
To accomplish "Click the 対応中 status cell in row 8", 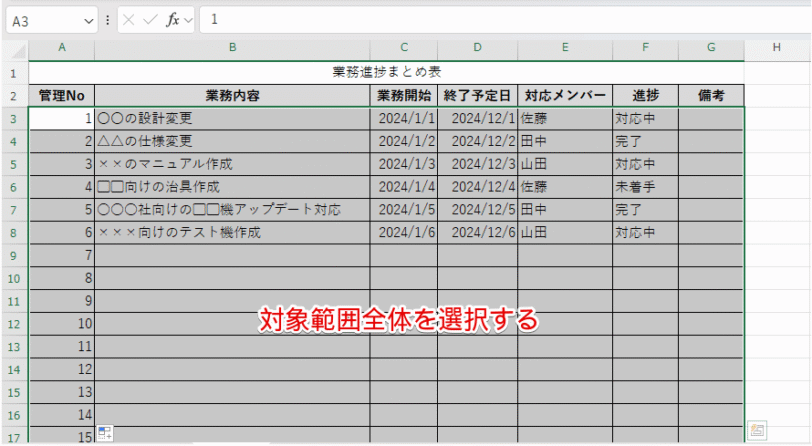I will 645,233.
